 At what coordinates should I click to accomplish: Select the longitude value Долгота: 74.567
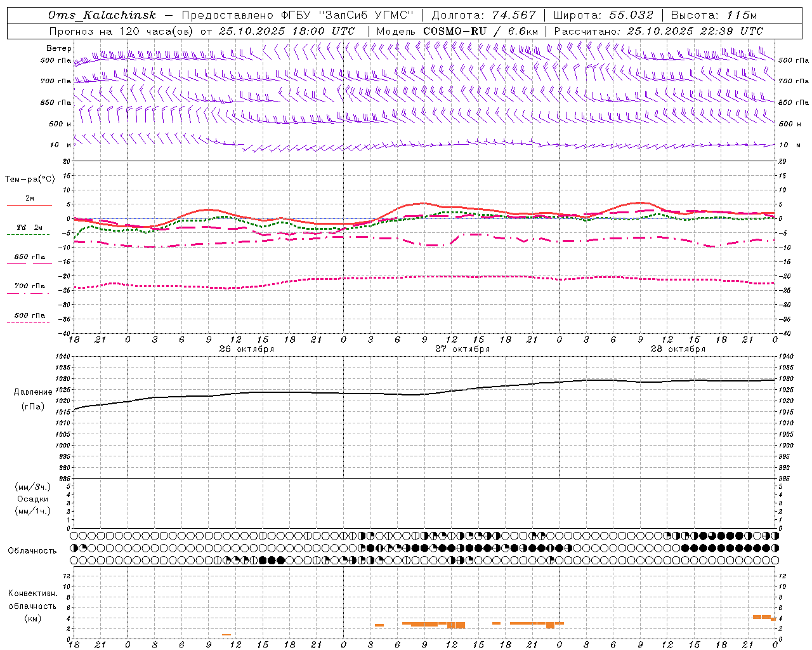coord(483,15)
